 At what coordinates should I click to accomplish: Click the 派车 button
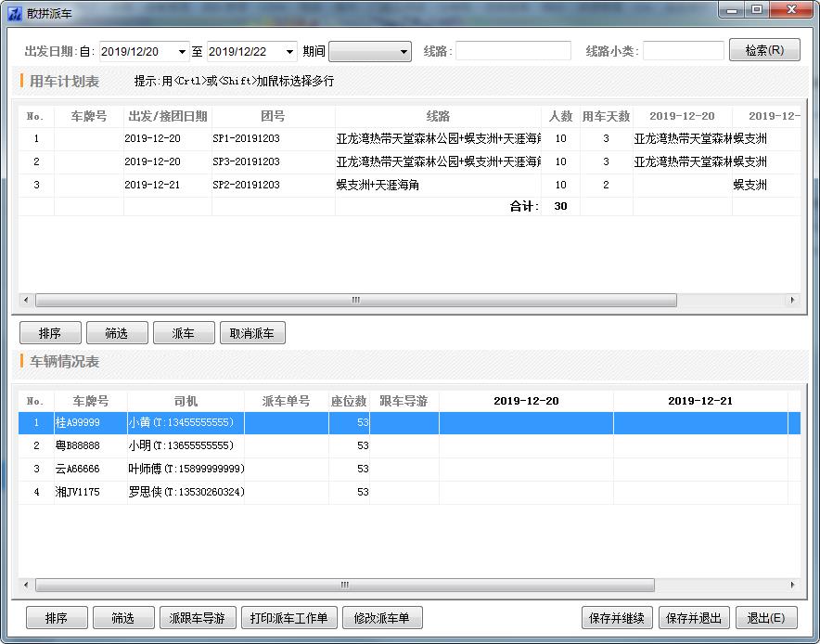click(x=184, y=333)
